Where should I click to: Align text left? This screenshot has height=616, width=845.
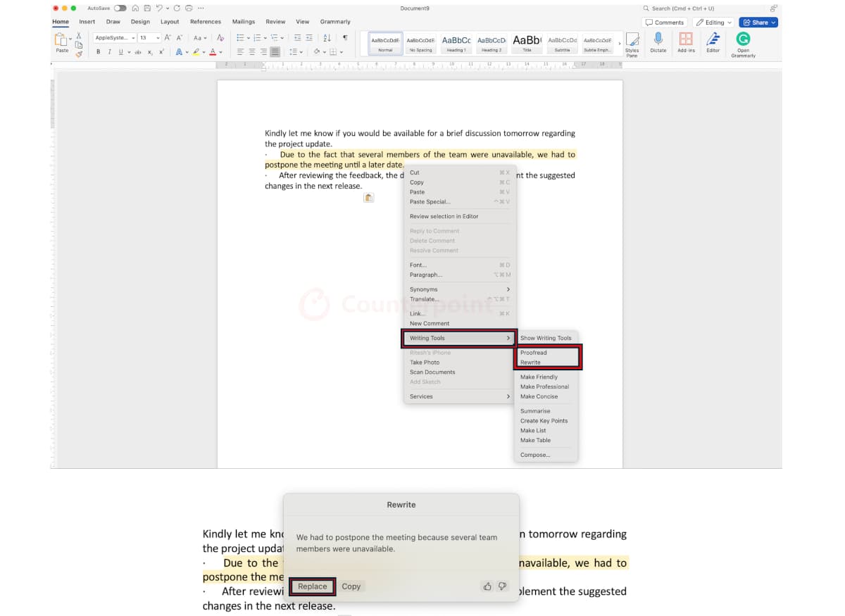coord(241,52)
